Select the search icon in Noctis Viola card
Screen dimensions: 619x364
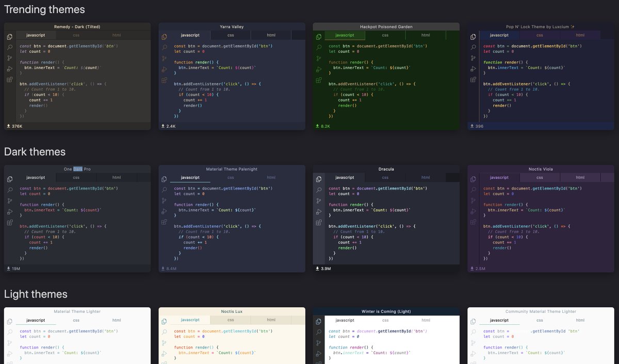(474, 190)
